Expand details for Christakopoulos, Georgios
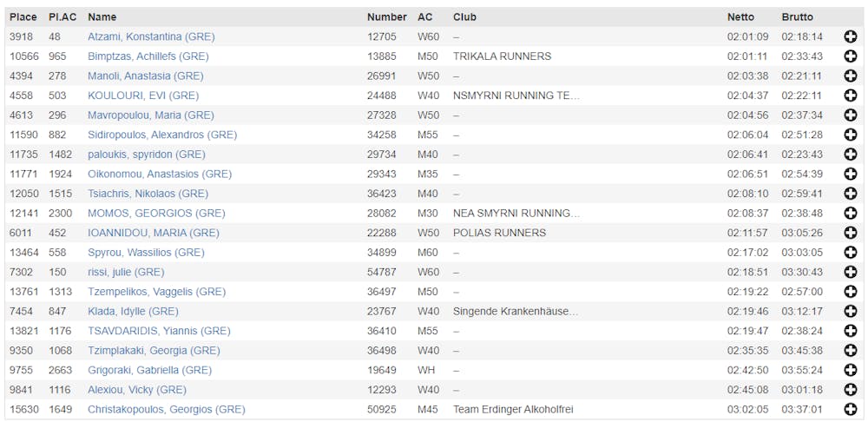The width and height of the screenshot is (868, 422). click(850, 409)
